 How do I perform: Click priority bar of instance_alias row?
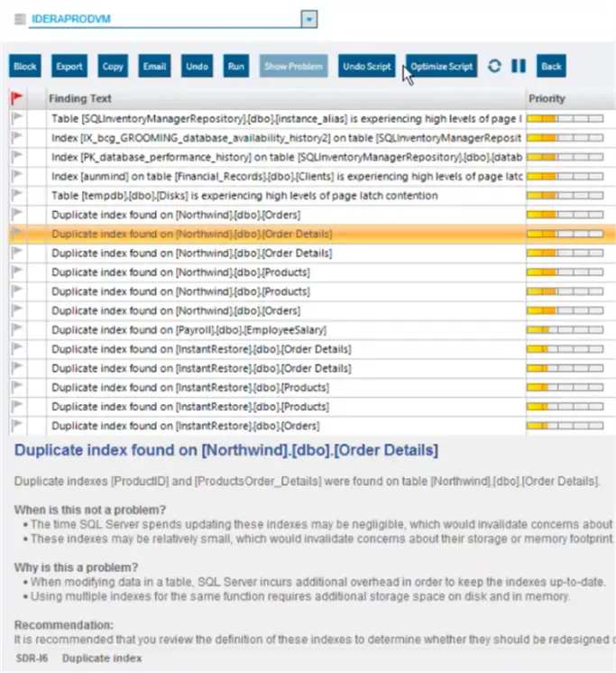565,119
